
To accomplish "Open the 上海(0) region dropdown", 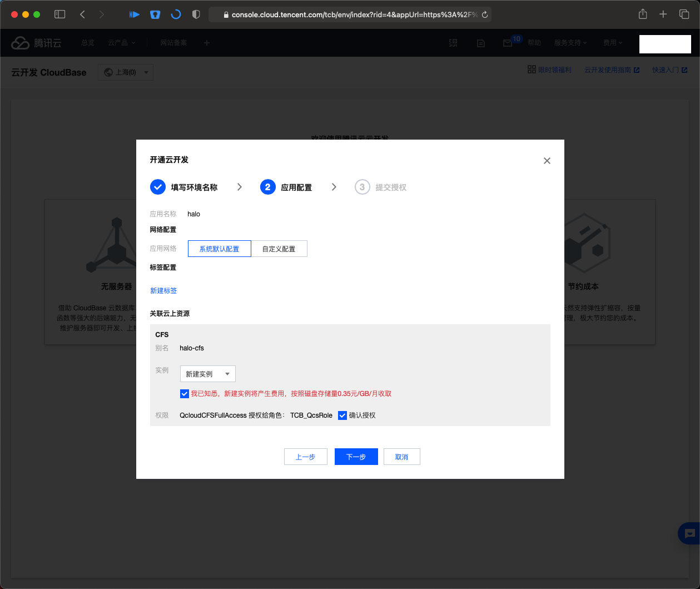I will click(126, 72).
